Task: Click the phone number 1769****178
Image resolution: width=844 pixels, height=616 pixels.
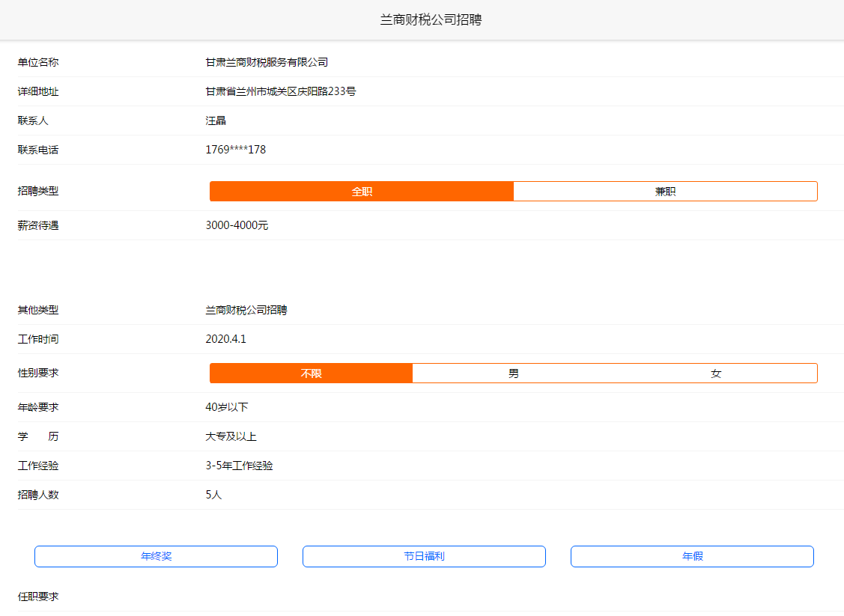Action: coord(235,150)
